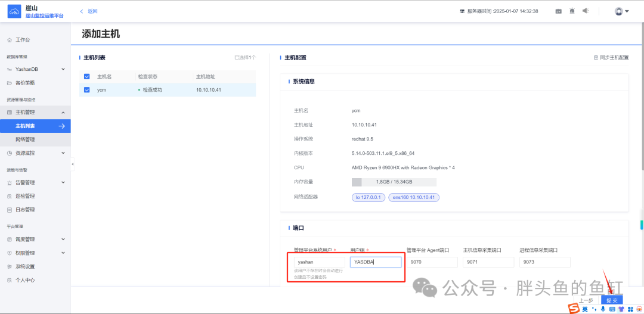This screenshot has height=314, width=644.
Task: Collapse the sidebar with the edge handle
Action: pyautogui.click(x=73, y=164)
